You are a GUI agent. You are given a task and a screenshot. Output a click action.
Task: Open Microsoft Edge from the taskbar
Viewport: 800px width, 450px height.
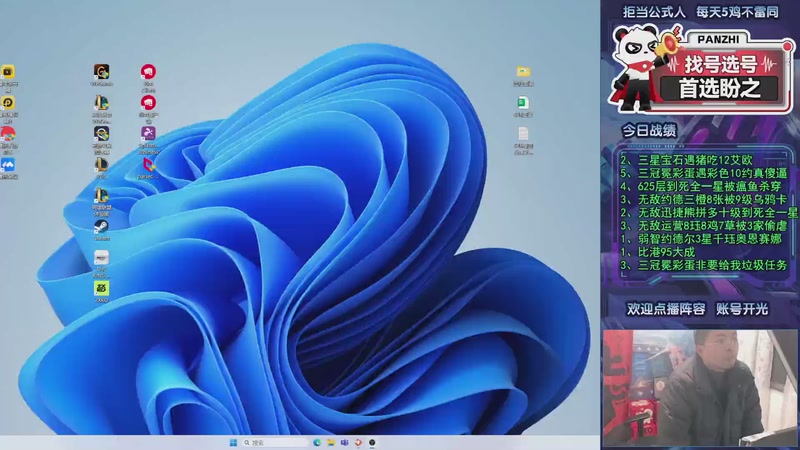click(x=317, y=442)
